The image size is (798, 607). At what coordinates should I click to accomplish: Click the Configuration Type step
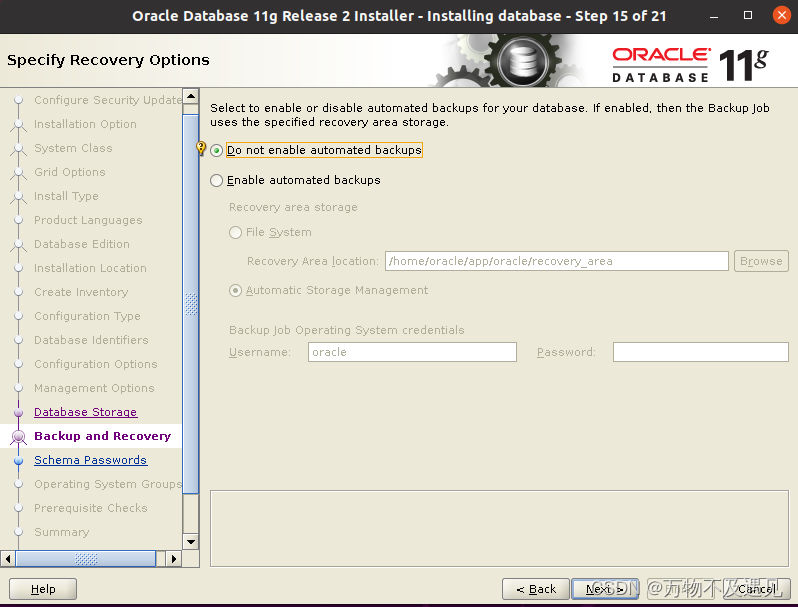[87, 316]
